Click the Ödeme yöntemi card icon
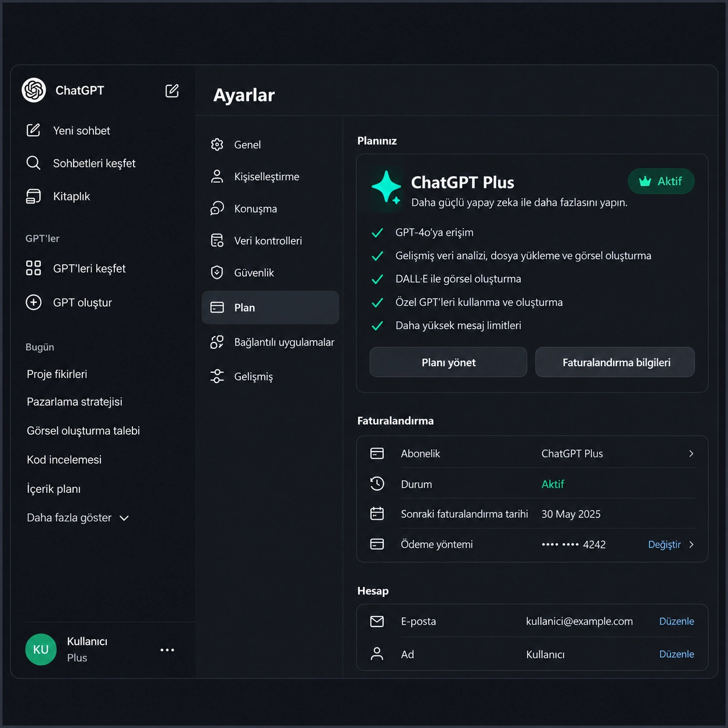Viewport: 728px width, 728px height. 377,544
